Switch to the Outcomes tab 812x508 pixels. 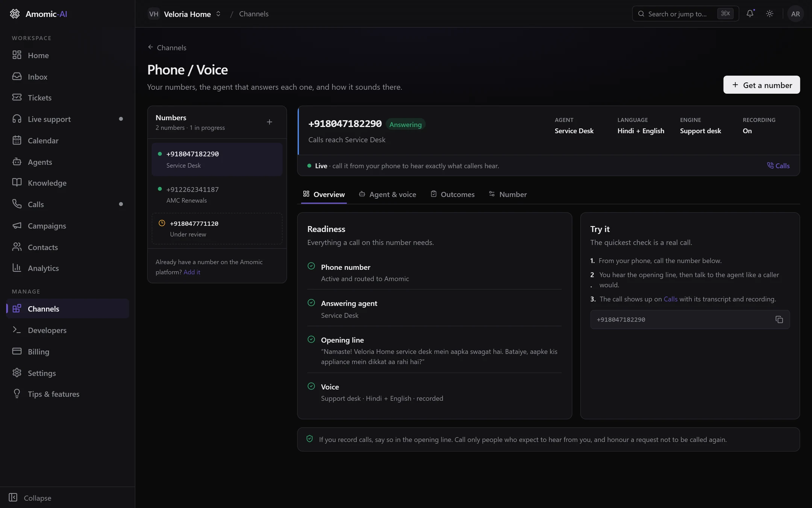tap(453, 194)
